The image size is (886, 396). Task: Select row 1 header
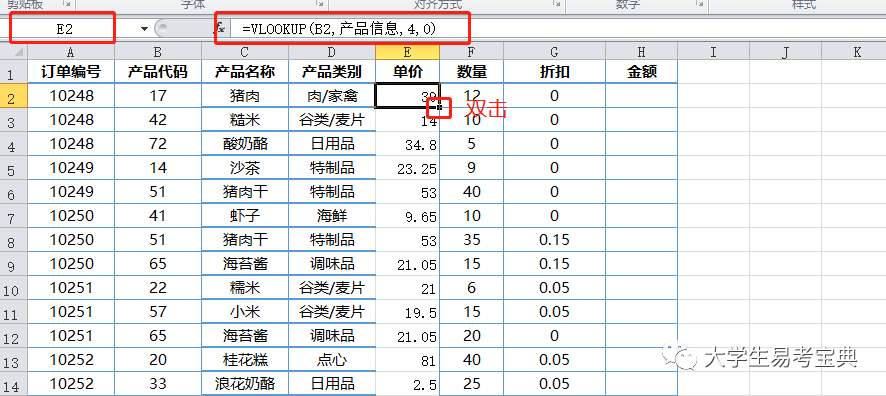tap(13, 73)
